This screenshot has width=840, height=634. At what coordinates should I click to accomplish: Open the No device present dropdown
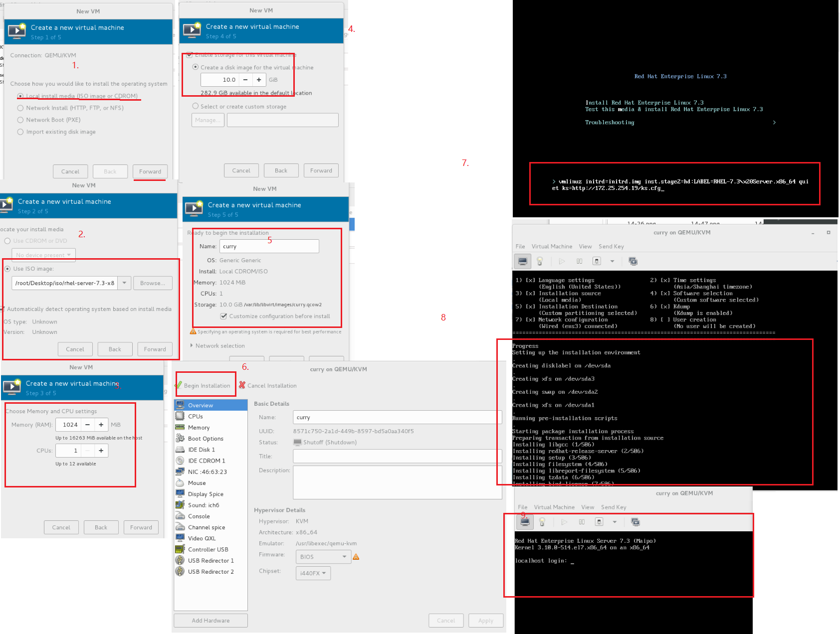44,255
